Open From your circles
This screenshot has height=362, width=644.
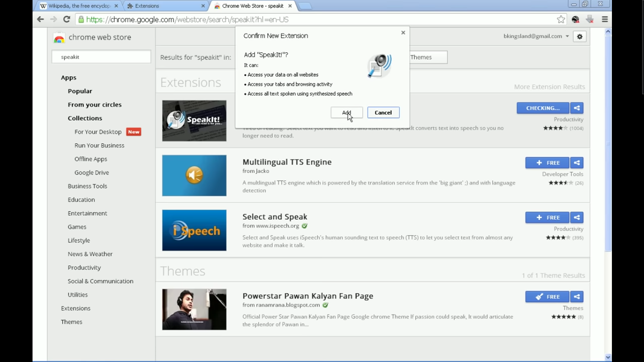pyautogui.click(x=95, y=105)
